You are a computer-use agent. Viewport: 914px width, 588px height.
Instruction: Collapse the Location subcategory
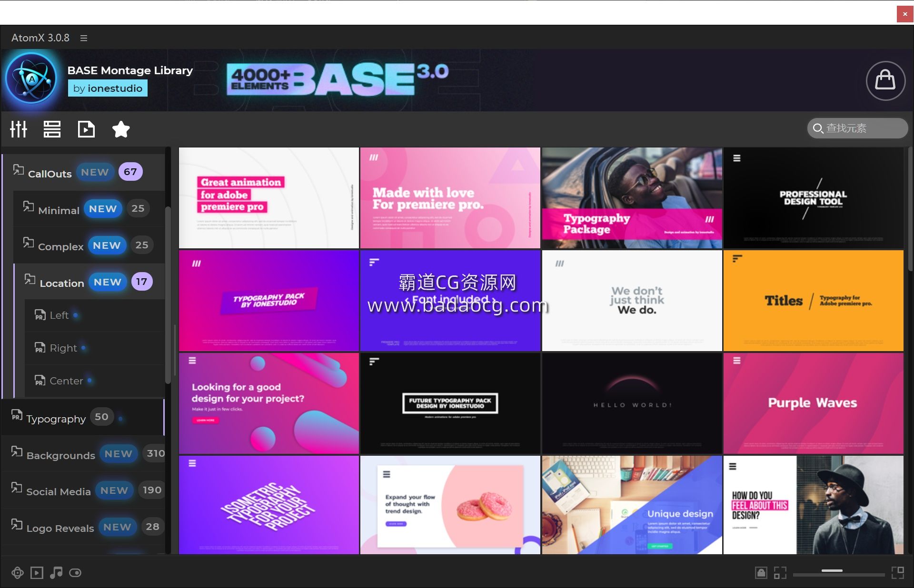point(89,282)
